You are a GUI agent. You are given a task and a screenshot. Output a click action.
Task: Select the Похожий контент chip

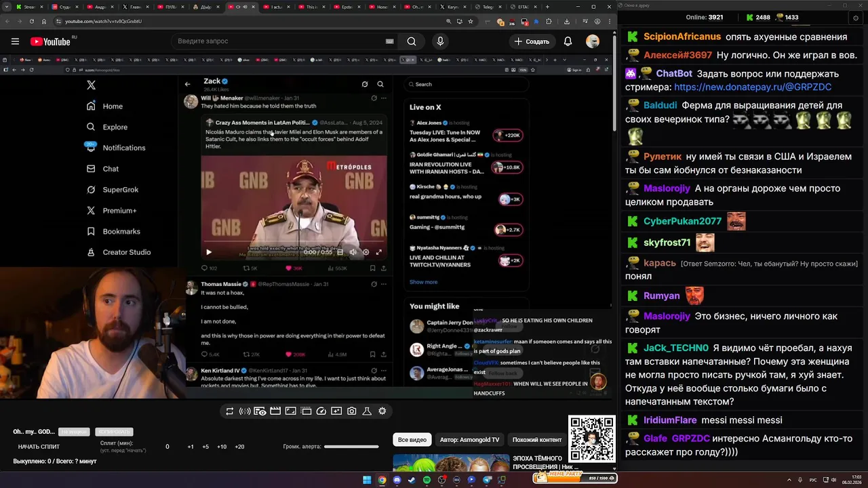tap(537, 440)
